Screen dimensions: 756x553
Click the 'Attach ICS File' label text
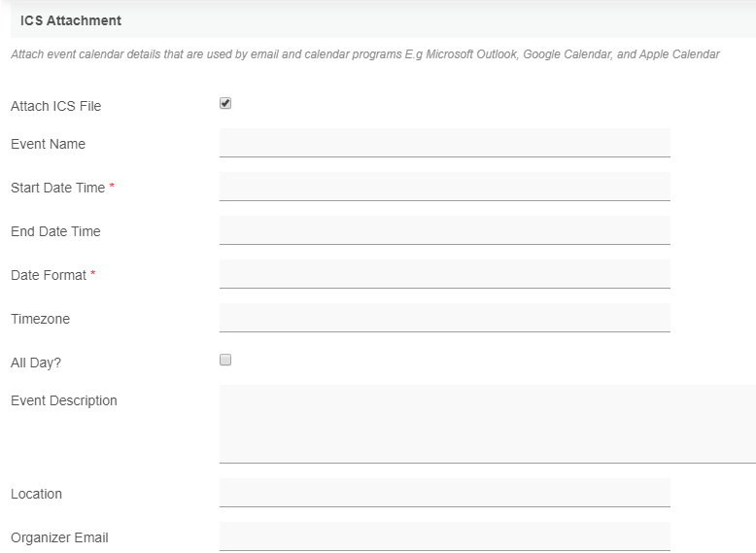(55, 106)
